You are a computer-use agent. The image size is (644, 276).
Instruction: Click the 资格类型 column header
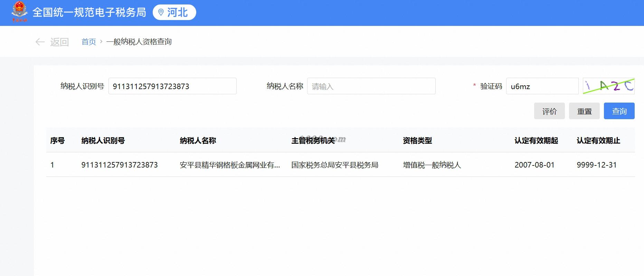[x=417, y=141]
